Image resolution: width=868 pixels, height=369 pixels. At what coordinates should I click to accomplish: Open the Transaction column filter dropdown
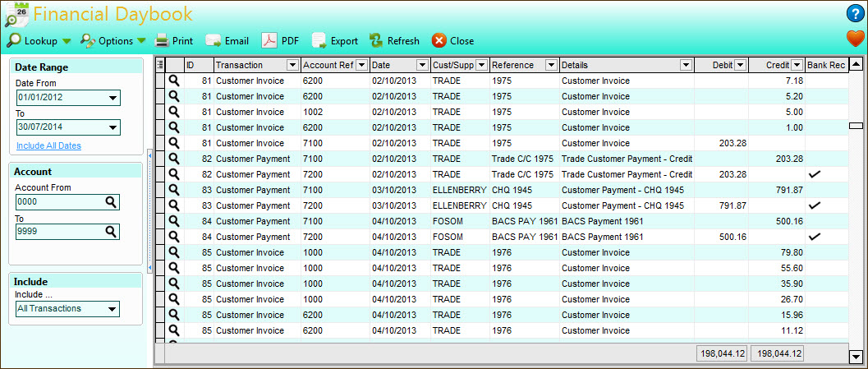pyautogui.click(x=292, y=65)
